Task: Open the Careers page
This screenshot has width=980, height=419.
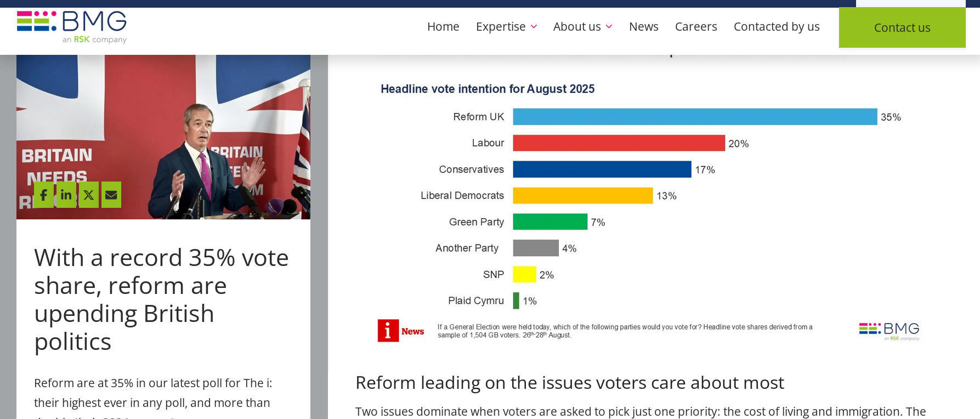Action: click(696, 26)
